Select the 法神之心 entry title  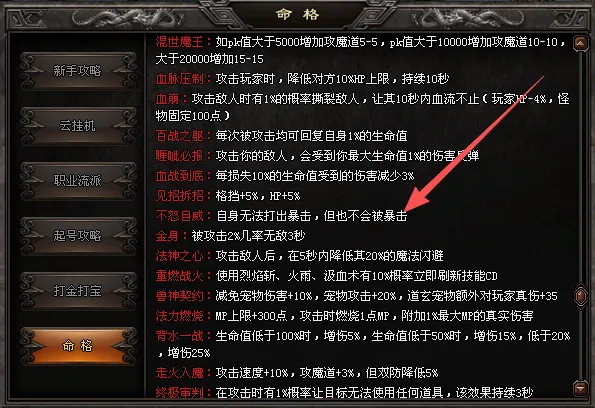[x=179, y=256]
